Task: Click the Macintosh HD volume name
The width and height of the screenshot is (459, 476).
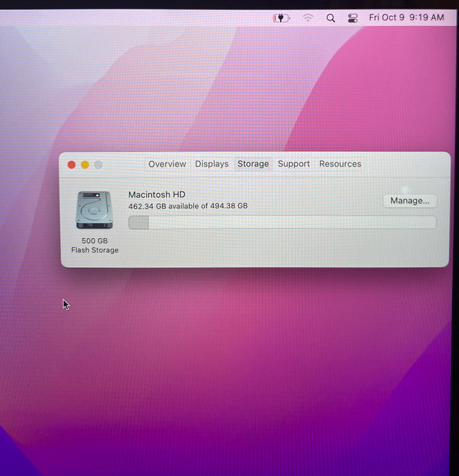Action: coord(156,194)
